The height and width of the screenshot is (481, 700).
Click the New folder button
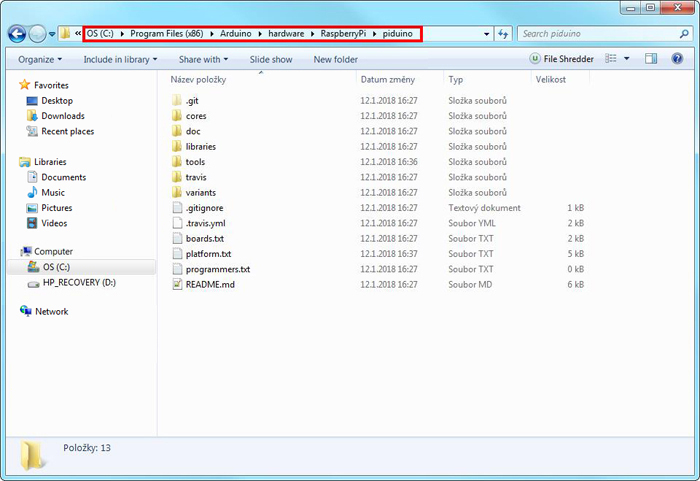click(x=335, y=59)
